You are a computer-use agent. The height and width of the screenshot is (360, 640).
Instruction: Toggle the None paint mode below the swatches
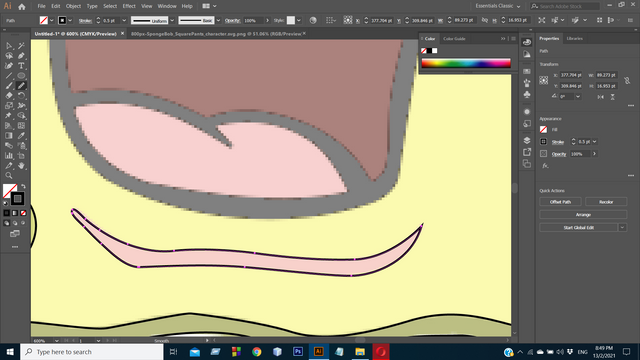(x=23, y=213)
